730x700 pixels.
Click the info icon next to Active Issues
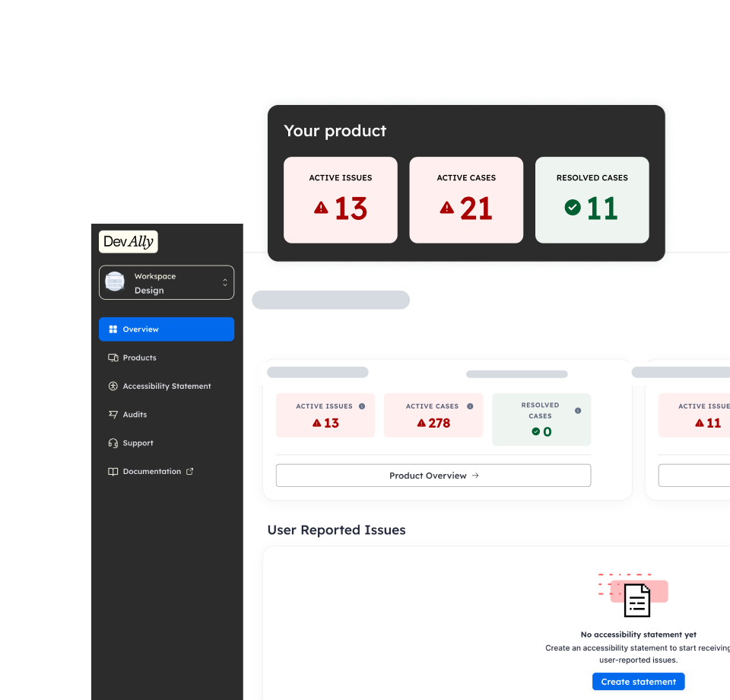click(362, 406)
